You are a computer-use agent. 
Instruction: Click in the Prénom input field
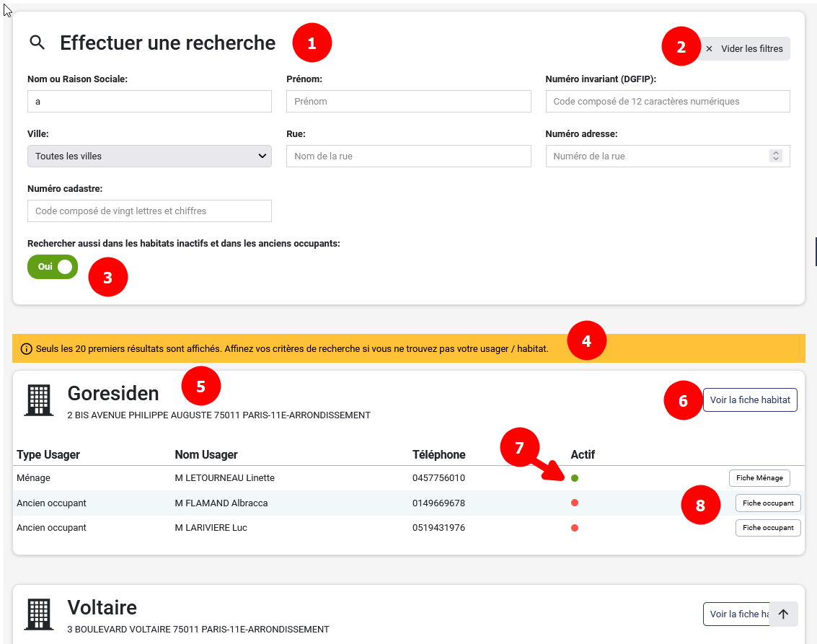coord(408,101)
